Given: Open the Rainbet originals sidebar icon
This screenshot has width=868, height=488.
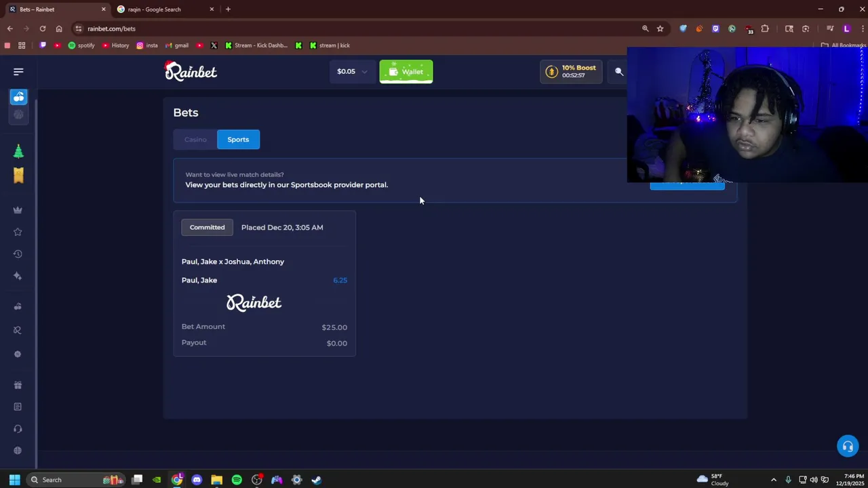Looking at the screenshot, I should pos(18,330).
